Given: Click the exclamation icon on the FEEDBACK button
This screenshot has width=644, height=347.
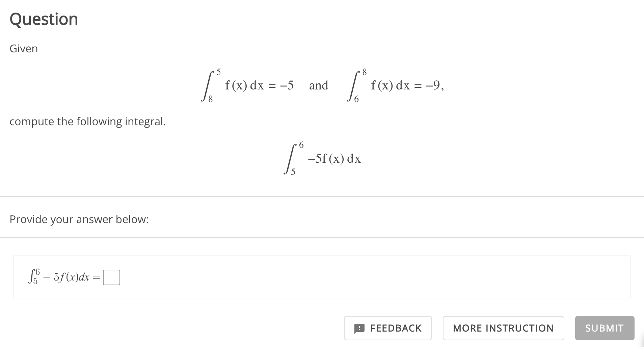Looking at the screenshot, I should coord(359,328).
